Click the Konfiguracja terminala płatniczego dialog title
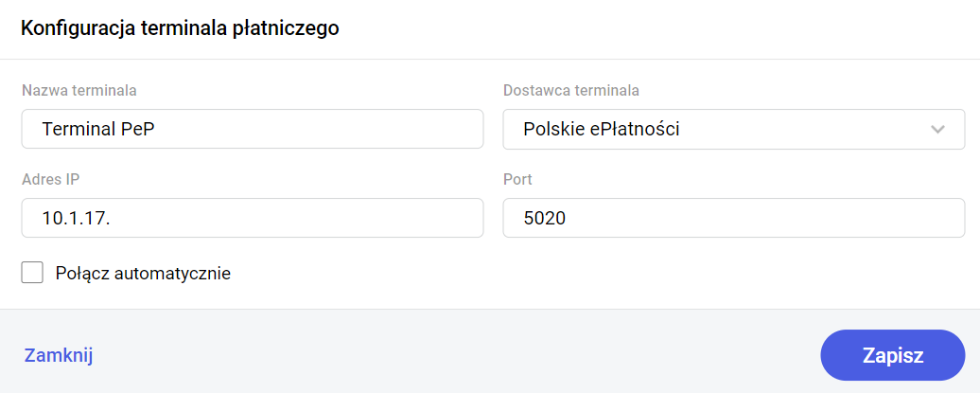This screenshot has height=393, width=980. click(180, 28)
